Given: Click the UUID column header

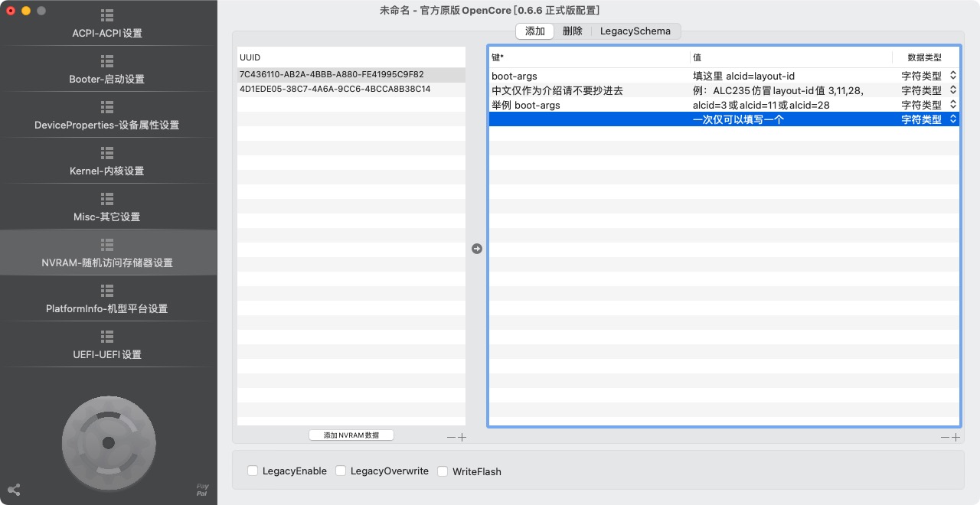Looking at the screenshot, I should pos(351,57).
